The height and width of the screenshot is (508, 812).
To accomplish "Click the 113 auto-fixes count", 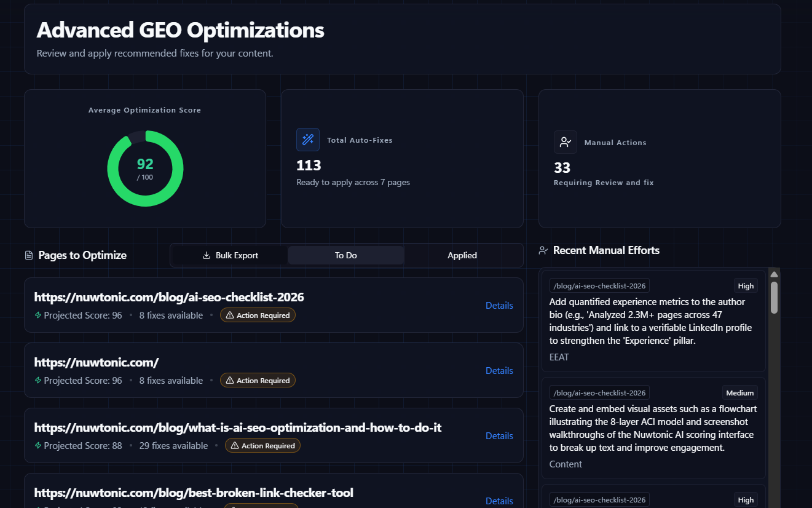I will click(309, 165).
